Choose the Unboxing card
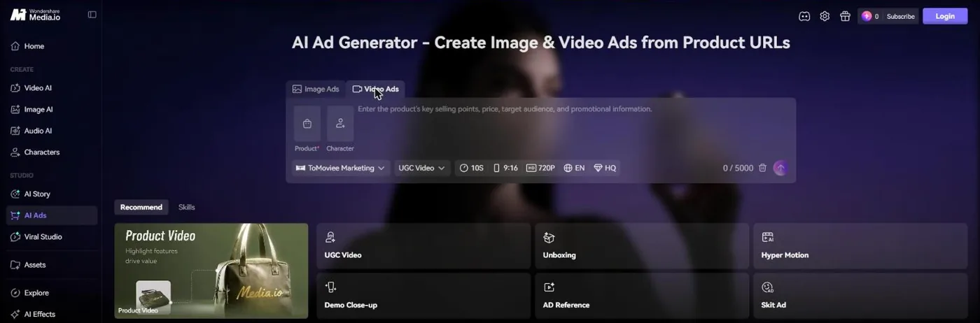The width and height of the screenshot is (980, 323). coord(641,246)
